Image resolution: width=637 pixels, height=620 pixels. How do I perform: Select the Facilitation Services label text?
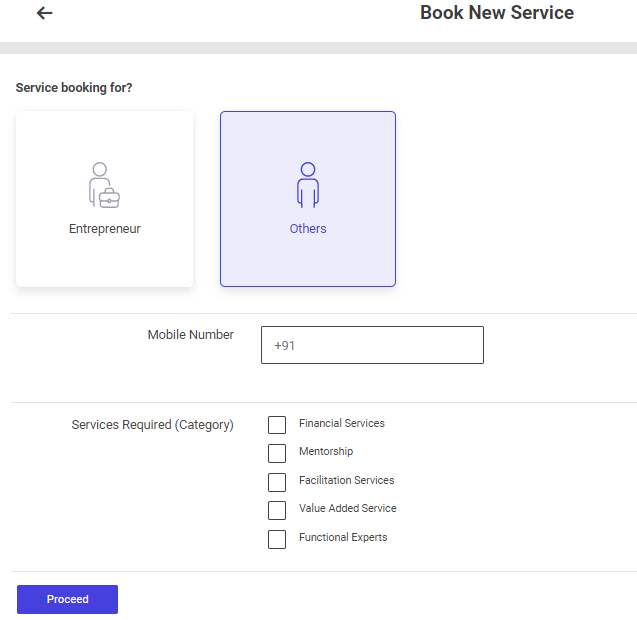coord(347,481)
